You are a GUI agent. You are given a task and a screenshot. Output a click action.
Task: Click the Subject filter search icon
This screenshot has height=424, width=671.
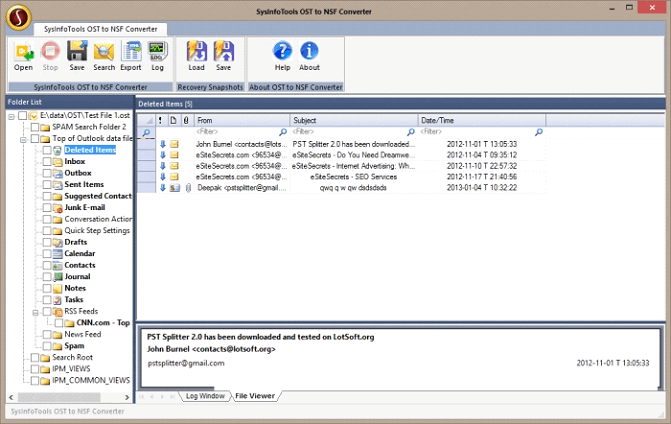click(411, 132)
